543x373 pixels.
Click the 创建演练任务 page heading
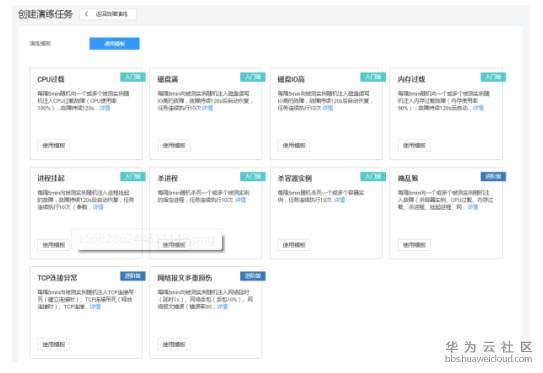45,14
